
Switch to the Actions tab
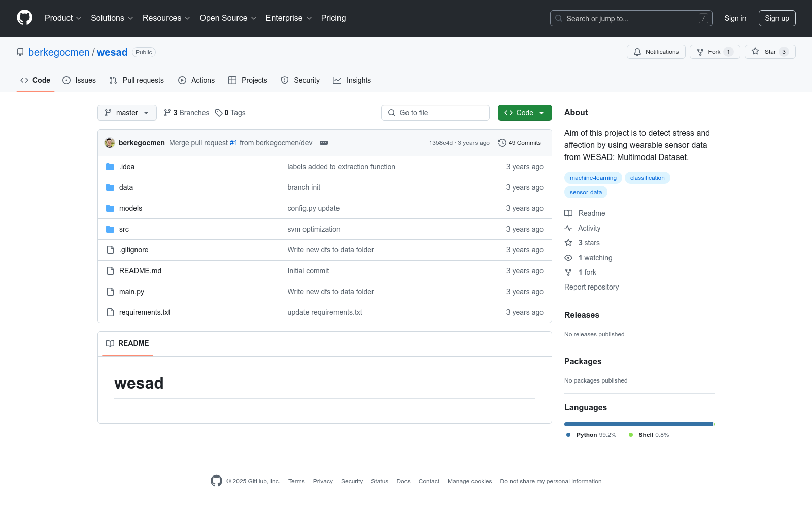pos(196,80)
